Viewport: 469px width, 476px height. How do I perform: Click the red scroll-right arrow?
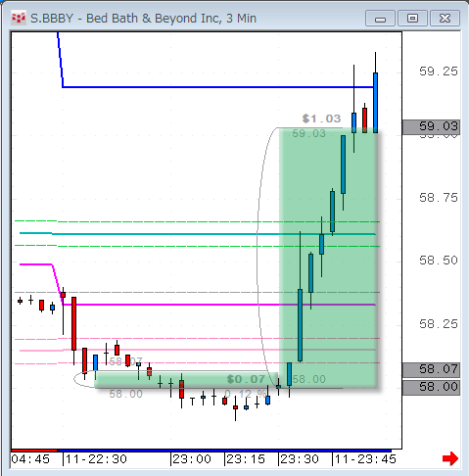(450, 458)
